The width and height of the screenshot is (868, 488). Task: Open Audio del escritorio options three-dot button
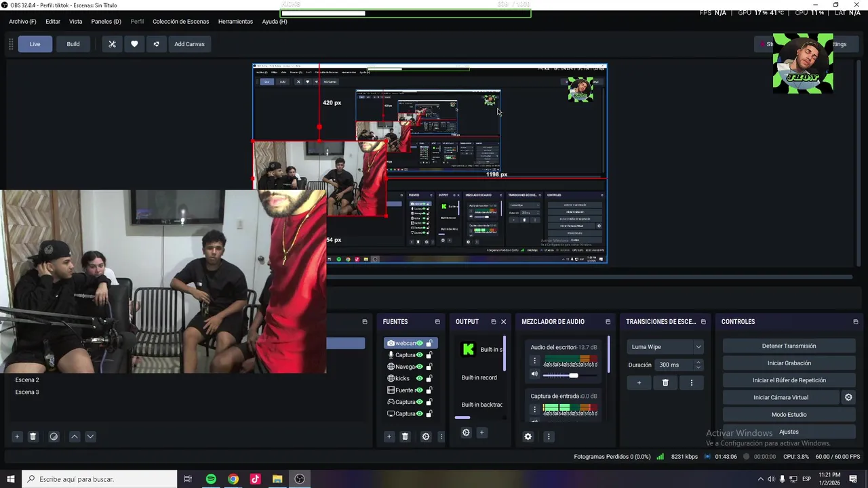534,361
